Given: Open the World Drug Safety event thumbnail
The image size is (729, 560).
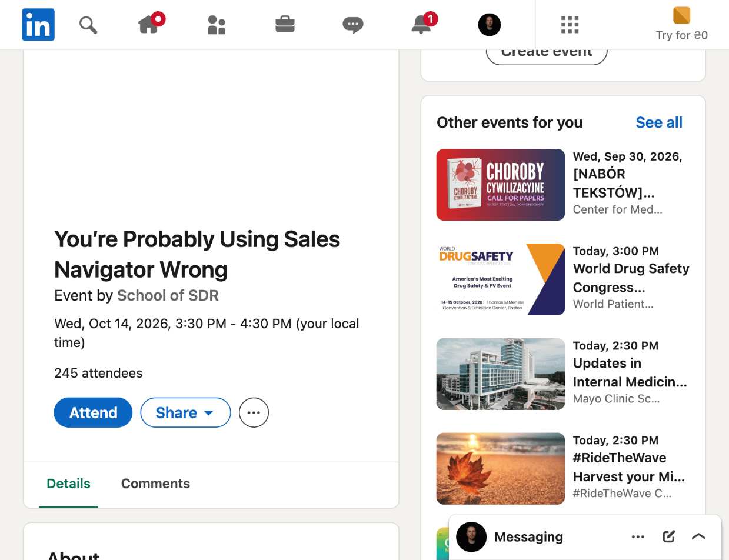Looking at the screenshot, I should click(501, 279).
